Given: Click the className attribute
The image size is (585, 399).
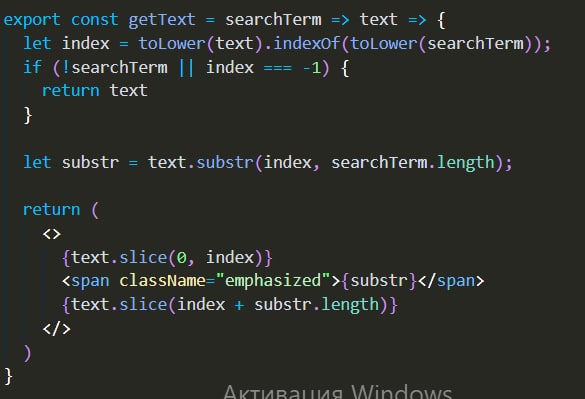Looking at the screenshot, I should click(162, 281).
